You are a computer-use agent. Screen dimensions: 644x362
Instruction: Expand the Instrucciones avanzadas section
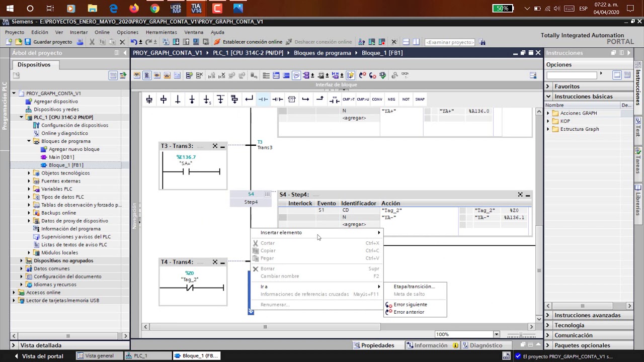(548, 315)
